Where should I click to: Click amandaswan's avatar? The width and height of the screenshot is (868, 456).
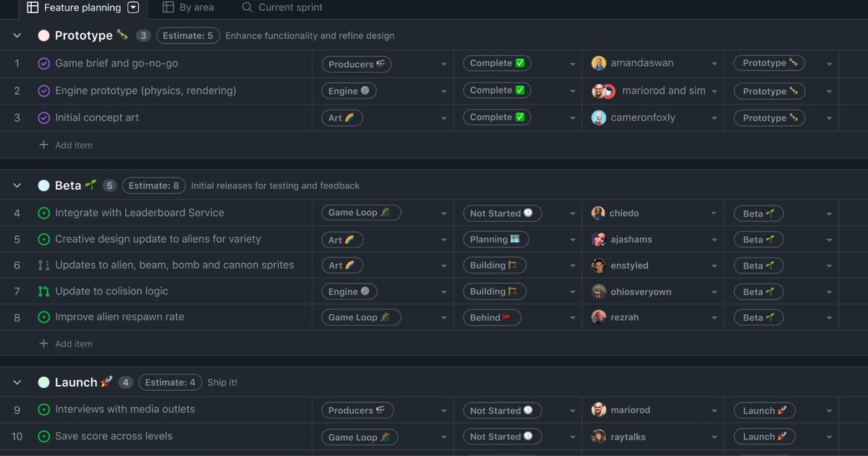598,64
